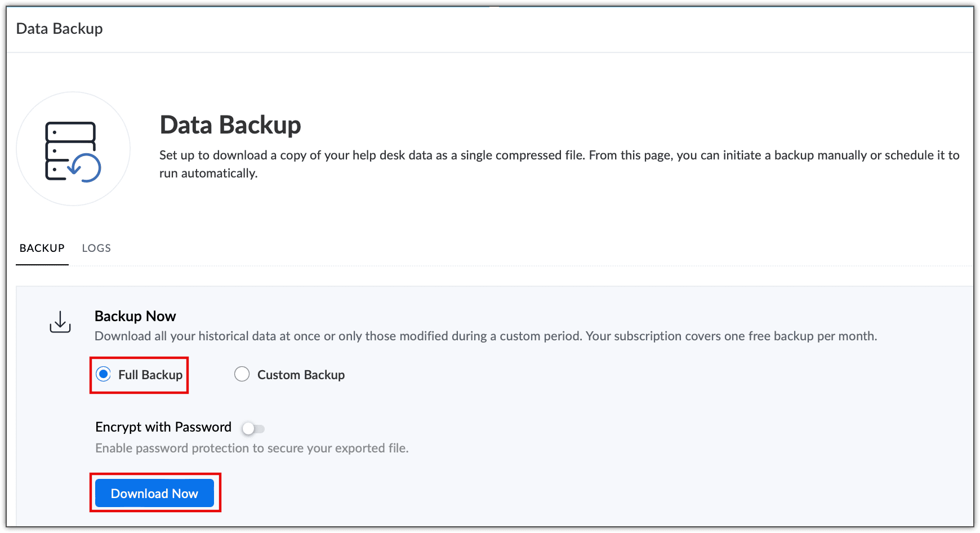Click the blue circular restore arrow graphic
Screen dimensions: 980x533
coord(86,168)
